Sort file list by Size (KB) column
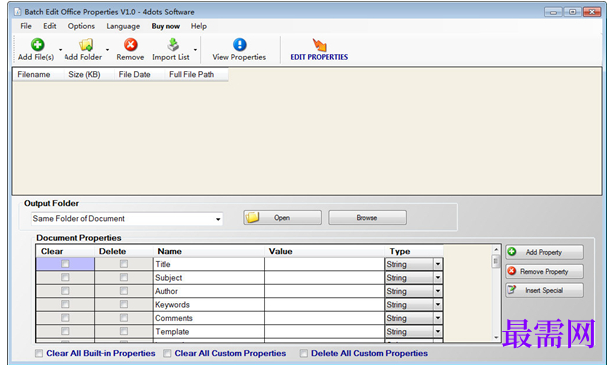This screenshot has width=614, height=365. [89, 74]
